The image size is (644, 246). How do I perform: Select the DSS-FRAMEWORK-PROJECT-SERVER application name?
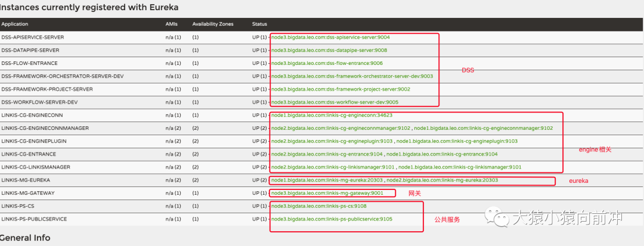[x=47, y=89]
